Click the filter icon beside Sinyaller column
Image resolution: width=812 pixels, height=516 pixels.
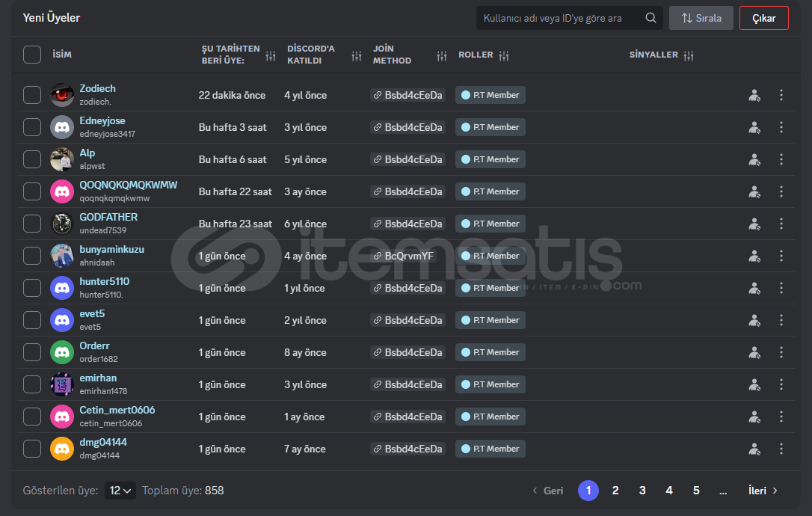click(x=689, y=55)
